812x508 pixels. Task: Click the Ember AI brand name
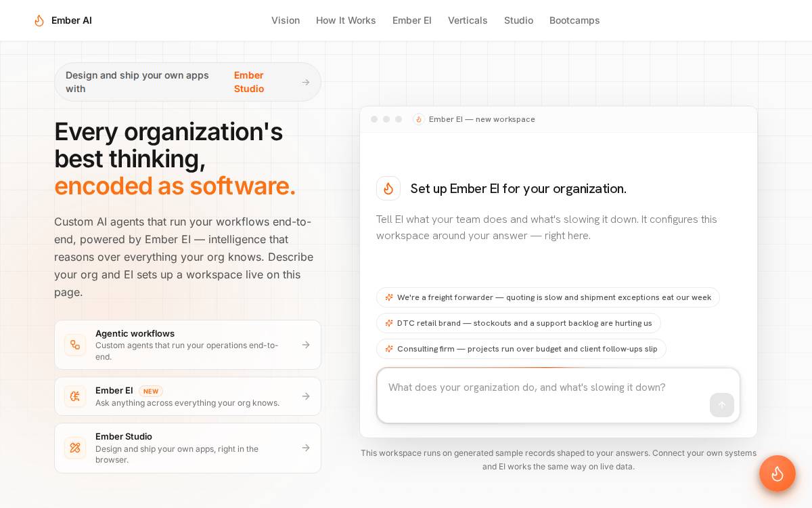(72, 20)
